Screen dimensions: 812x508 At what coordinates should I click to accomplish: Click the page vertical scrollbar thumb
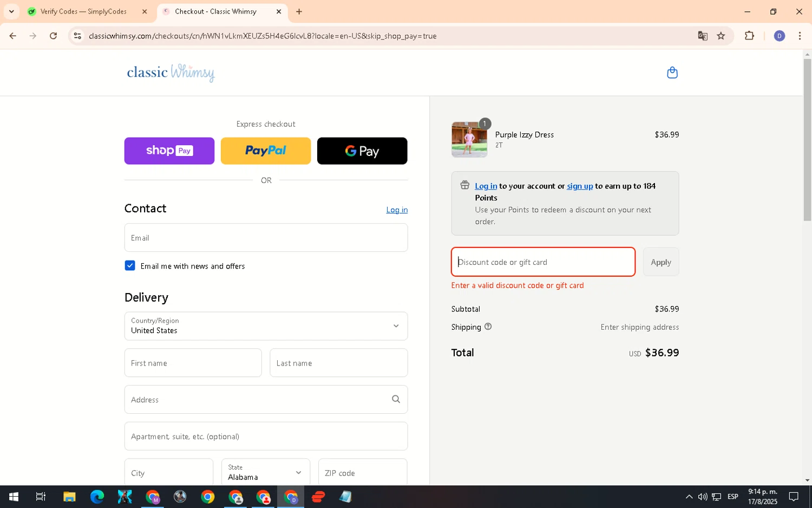pyautogui.click(x=807, y=140)
